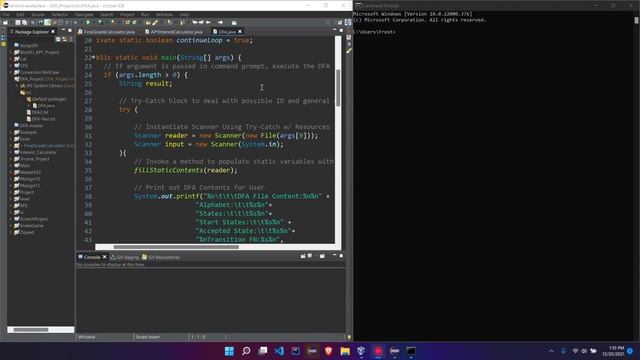Click the Forward navigation arrow in the toolbar
The width and height of the screenshot is (640, 360).
click(220, 22)
